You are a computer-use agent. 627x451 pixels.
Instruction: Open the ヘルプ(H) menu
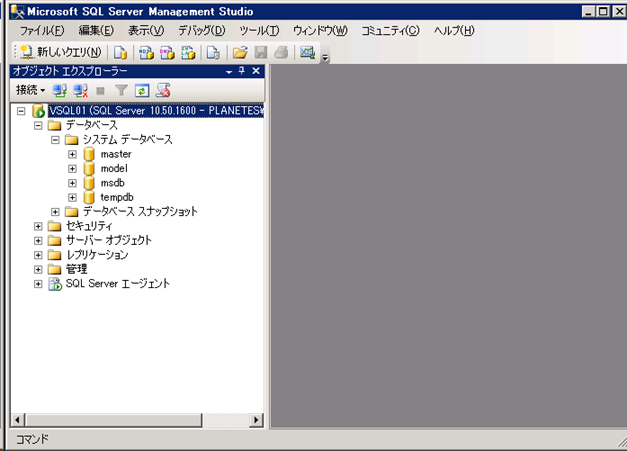pyautogui.click(x=454, y=30)
